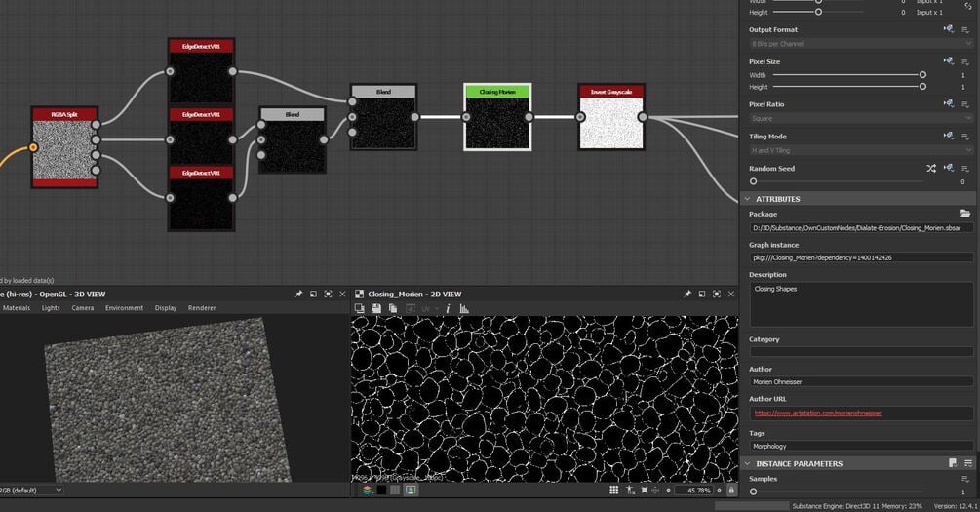Click the Package path field

pos(861,228)
